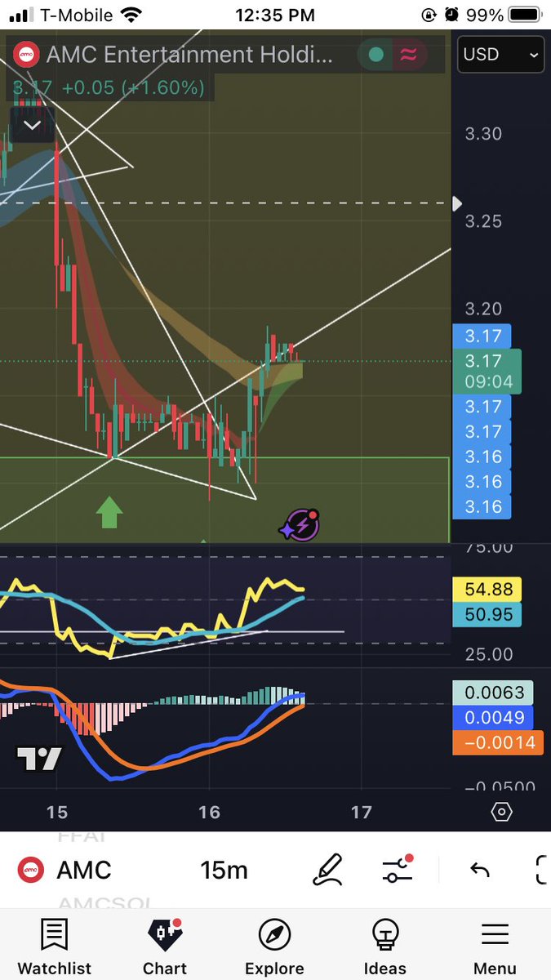Screen dimensions: 551x980
Task: Tap the 3.25 price axis label
Action: pos(483,221)
